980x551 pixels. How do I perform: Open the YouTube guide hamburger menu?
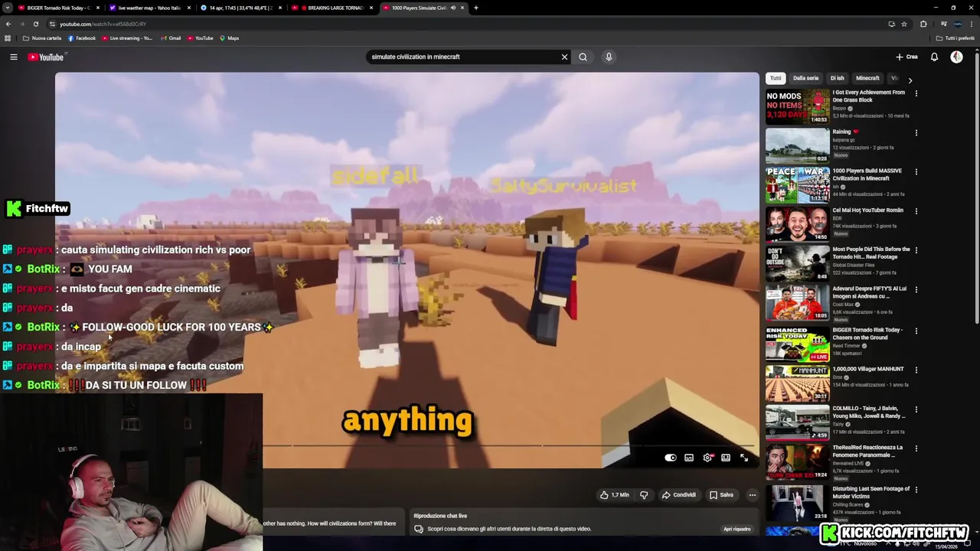click(14, 57)
